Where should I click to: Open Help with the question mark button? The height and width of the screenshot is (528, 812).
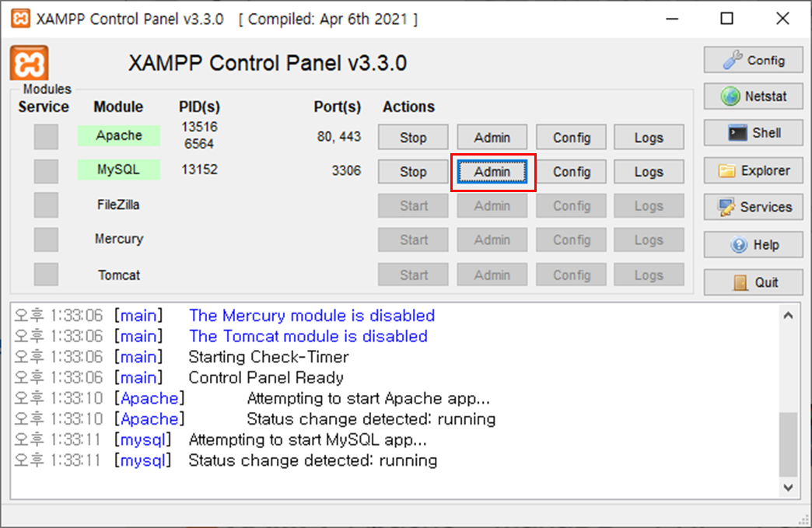pos(753,244)
